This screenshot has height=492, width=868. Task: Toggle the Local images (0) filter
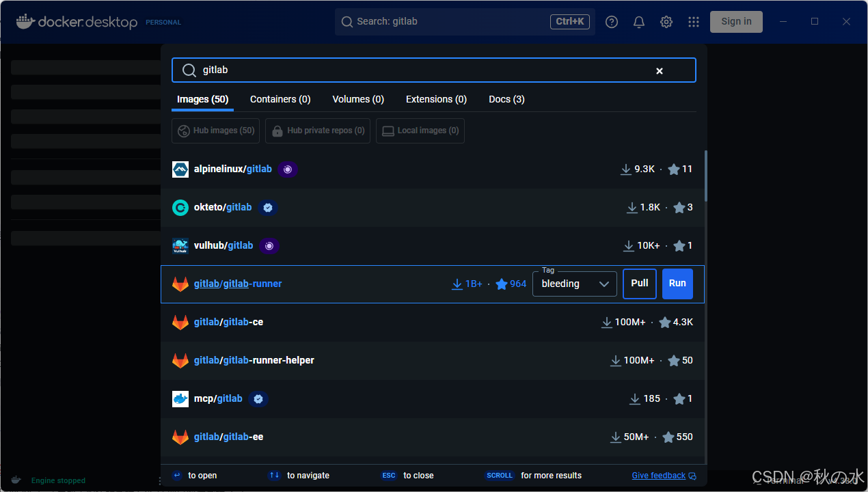coord(420,131)
